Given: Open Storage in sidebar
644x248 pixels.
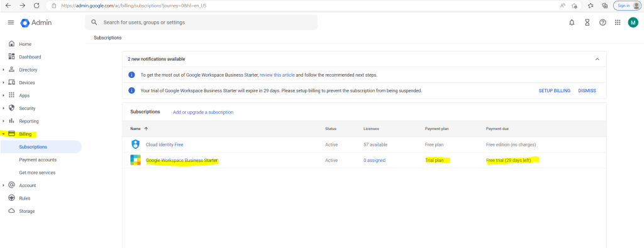Looking at the screenshot, I should coord(26,211).
